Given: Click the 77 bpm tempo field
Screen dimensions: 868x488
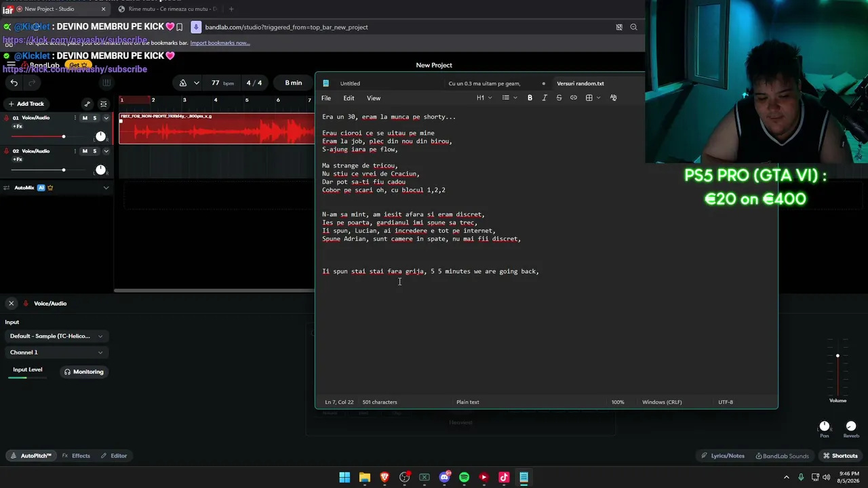Looking at the screenshot, I should [x=222, y=83].
